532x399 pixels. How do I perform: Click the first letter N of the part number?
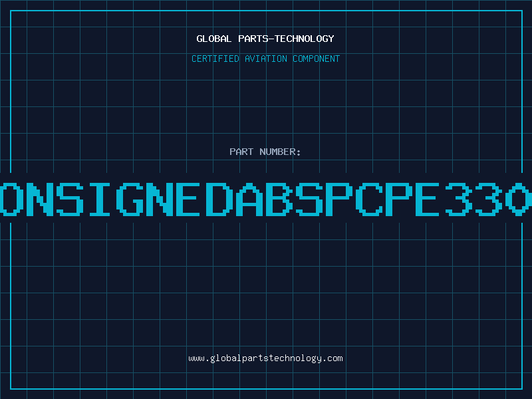pyautogui.click(x=40, y=199)
